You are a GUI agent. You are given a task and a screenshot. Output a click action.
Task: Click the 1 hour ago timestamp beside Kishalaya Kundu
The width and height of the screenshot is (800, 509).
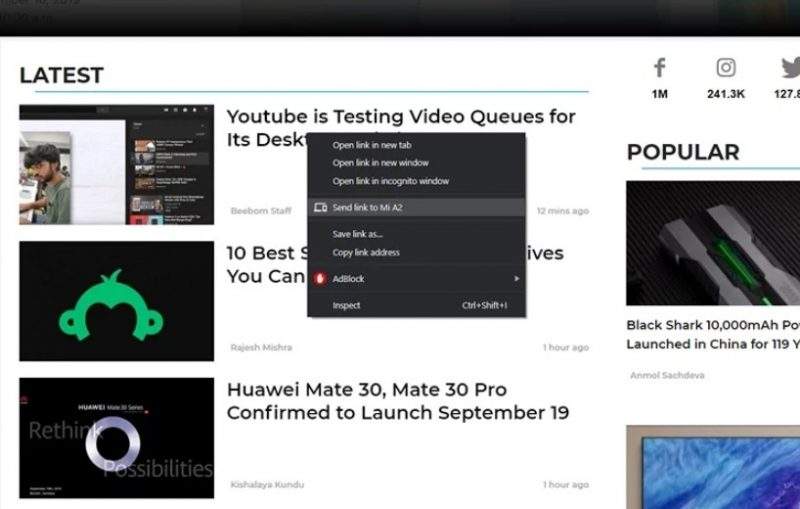(x=565, y=484)
